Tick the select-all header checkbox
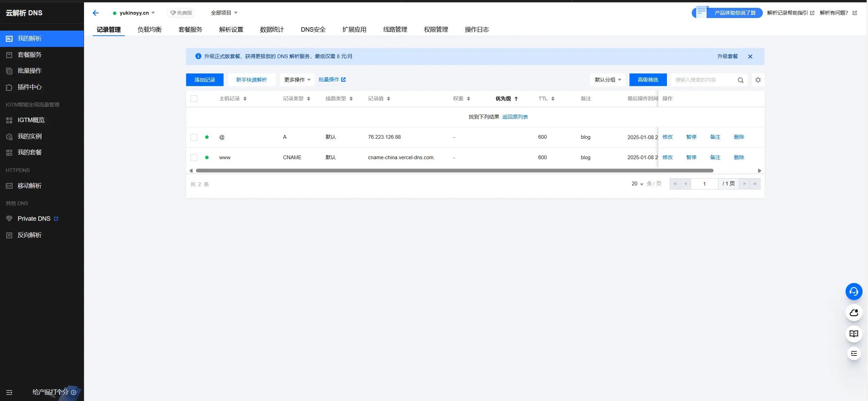Viewport: 868px width, 401px height. coord(194,99)
